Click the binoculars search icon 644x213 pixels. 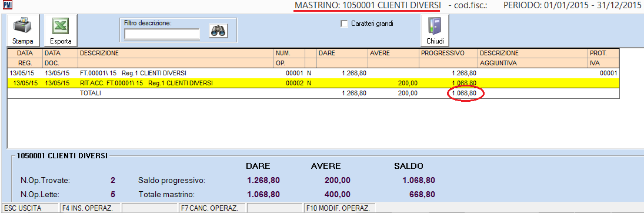[218, 31]
